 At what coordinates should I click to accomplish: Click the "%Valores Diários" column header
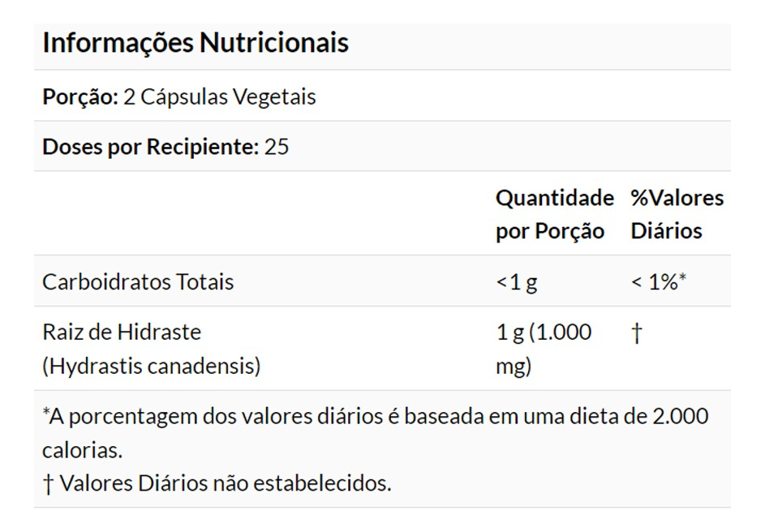(x=677, y=214)
